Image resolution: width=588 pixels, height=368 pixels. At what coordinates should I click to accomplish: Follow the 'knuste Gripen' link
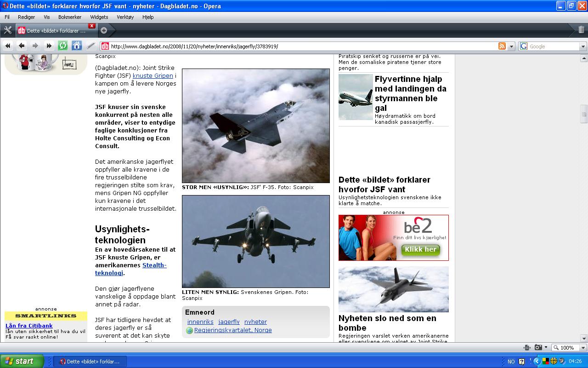[153, 76]
